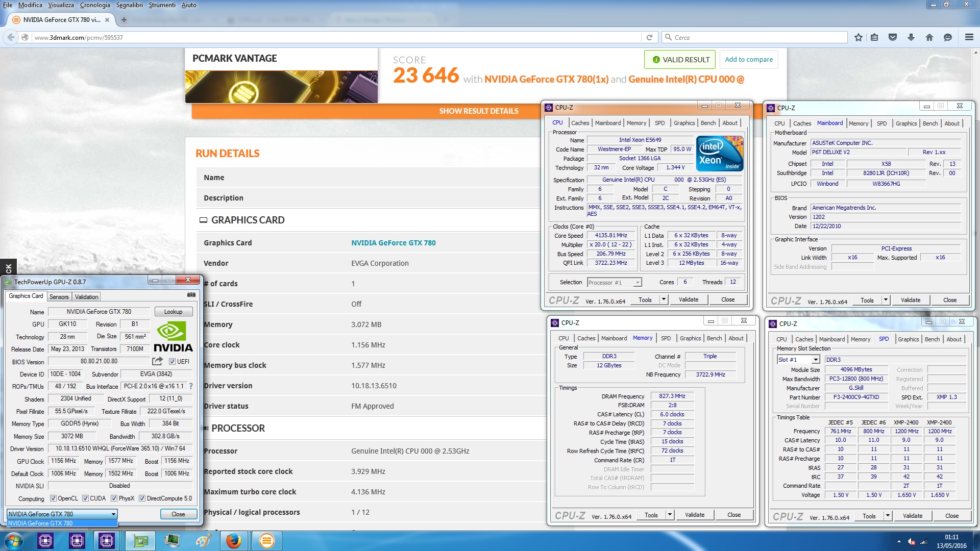Viewport: 980px width, 551px height.
Task: Click the Cerca search field
Action: [755, 37]
